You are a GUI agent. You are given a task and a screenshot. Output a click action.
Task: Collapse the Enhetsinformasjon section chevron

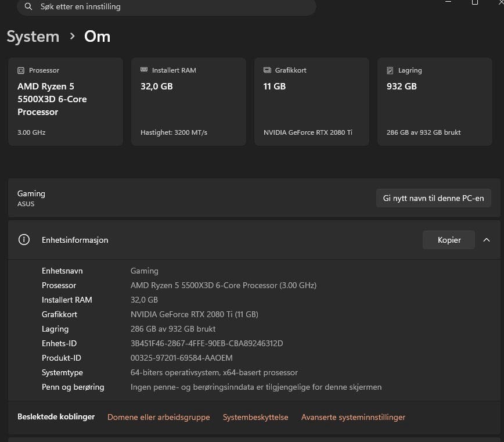tap(487, 240)
